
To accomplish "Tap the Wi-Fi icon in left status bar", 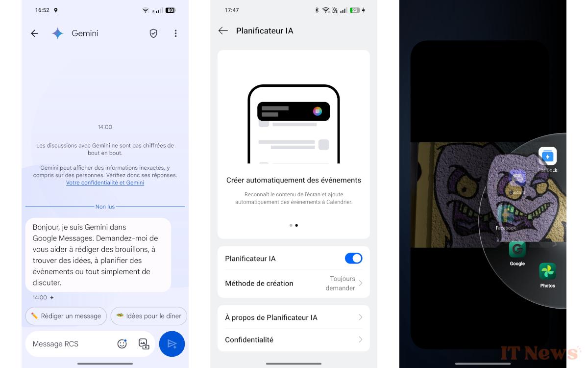I will (146, 10).
